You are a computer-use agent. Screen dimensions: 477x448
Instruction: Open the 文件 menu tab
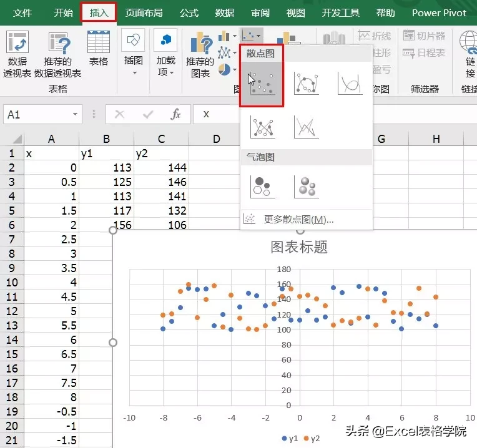pyautogui.click(x=22, y=12)
